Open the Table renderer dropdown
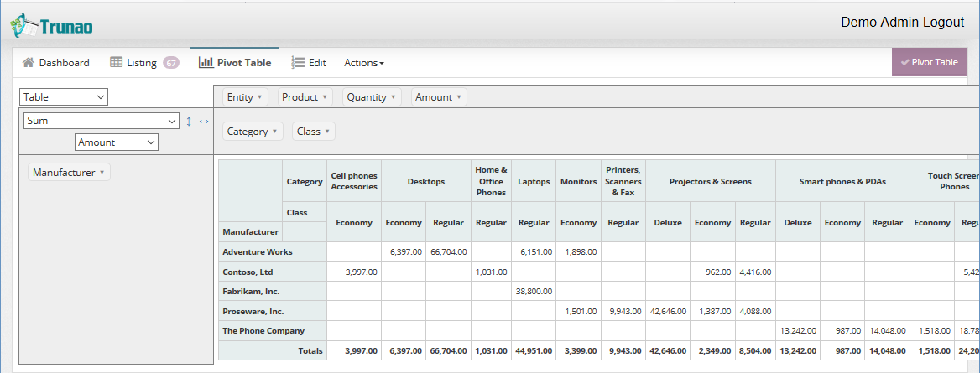Image resolution: width=980 pixels, height=373 pixels. point(65,97)
